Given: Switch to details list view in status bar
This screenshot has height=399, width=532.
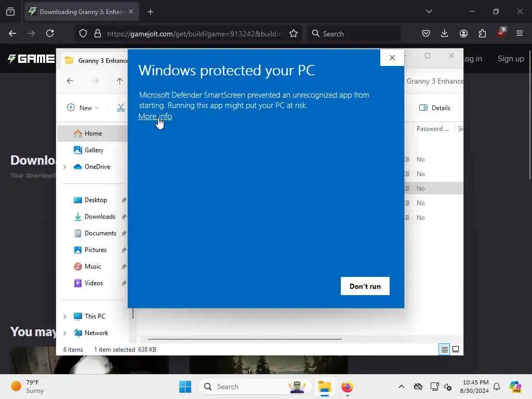Looking at the screenshot, I should pyautogui.click(x=444, y=349).
